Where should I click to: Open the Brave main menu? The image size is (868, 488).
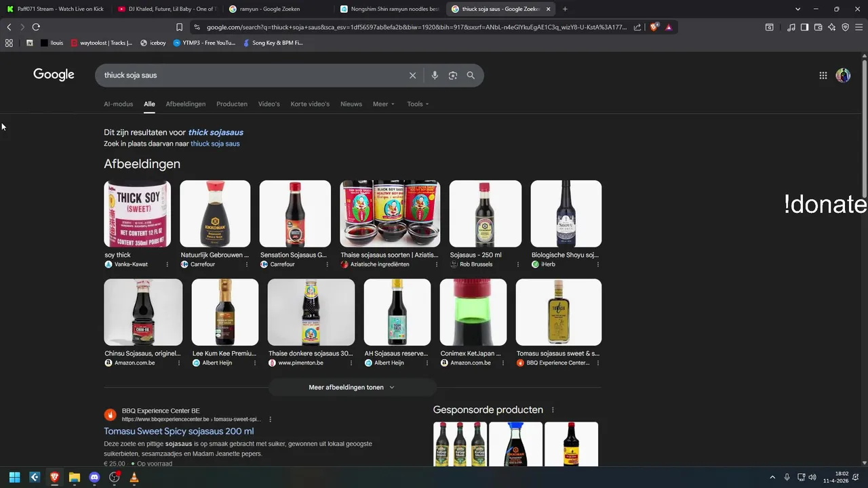pos(859,27)
